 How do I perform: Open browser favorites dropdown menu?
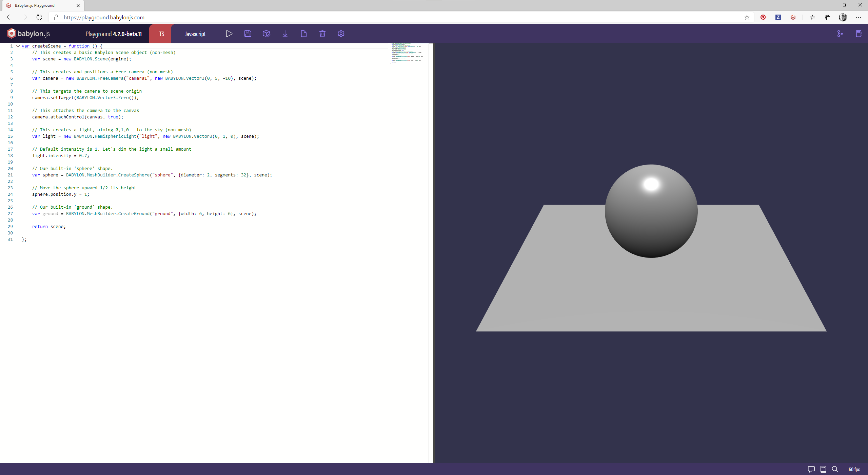[812, 17]
